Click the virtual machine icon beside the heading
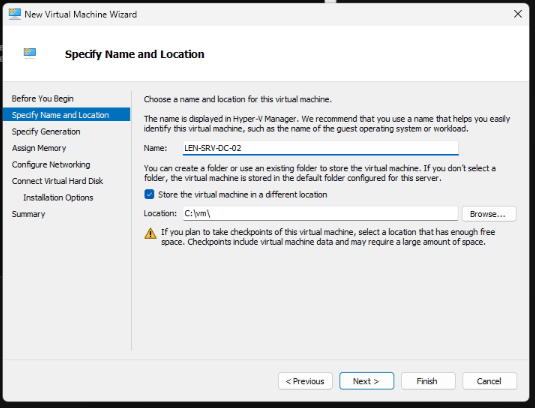The height and width of the screenshot is (408, 535). (30, 53)
